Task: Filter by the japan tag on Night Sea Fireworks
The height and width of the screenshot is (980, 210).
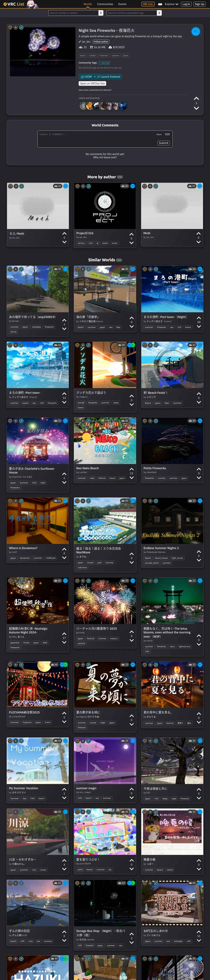Action: click(x=125, y=56)
